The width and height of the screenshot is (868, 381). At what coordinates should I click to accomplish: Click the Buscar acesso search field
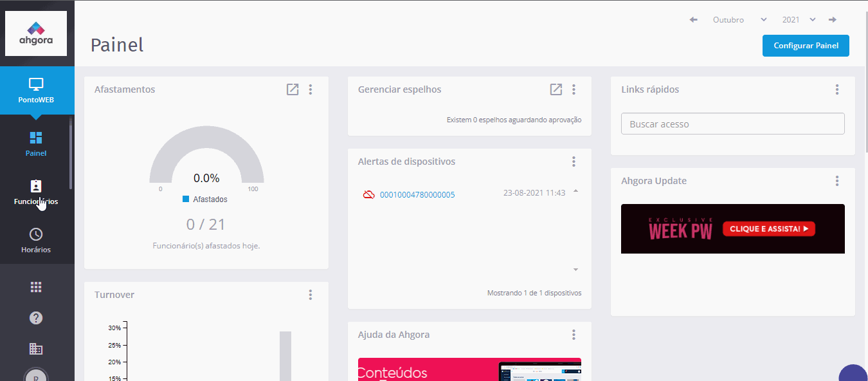click(733, 124)
